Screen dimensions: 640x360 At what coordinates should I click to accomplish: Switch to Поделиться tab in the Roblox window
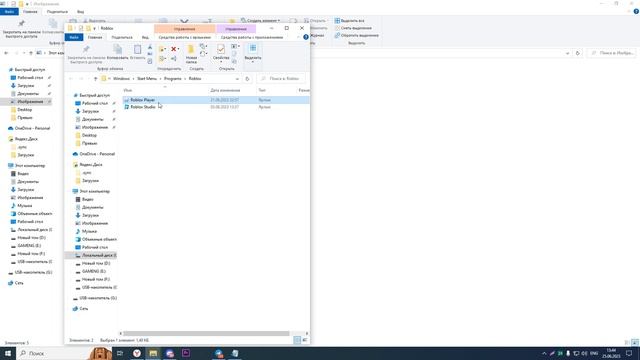pyautogui.click(x=122, y=37)
